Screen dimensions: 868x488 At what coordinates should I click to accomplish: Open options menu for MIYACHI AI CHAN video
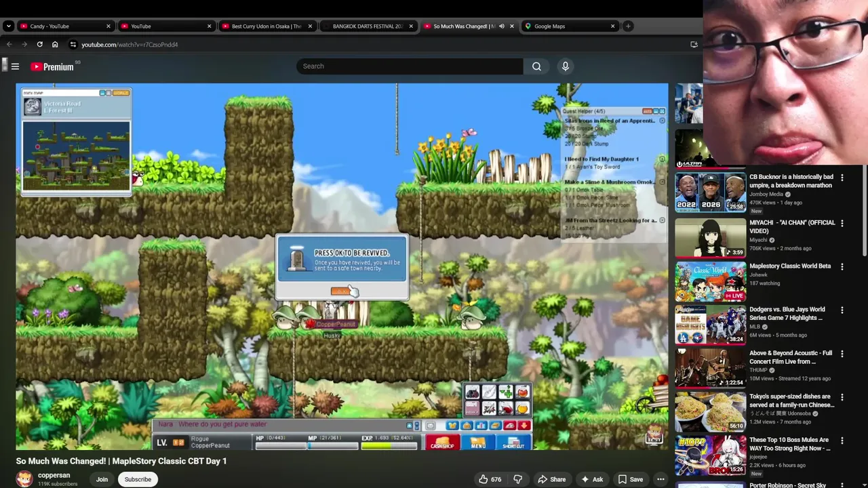pyautogui.click(x=842, y=223)
